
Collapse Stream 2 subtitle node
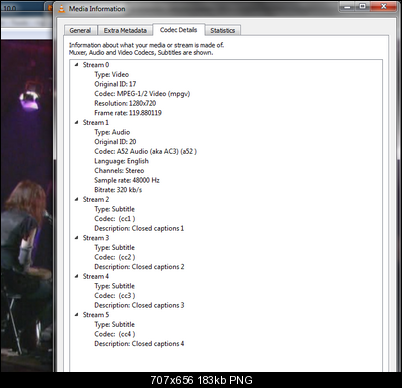(76, 199)
